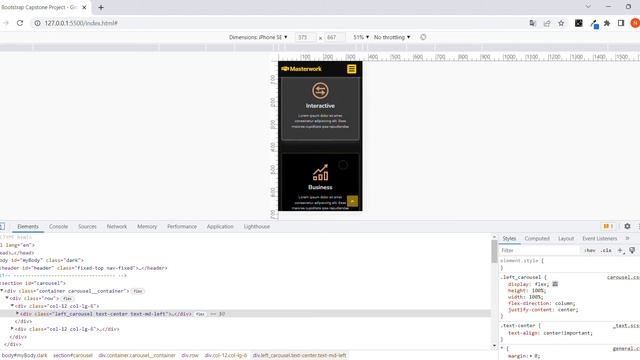
Task: Open the dark square extension icon
Action: tap(579, 23)
